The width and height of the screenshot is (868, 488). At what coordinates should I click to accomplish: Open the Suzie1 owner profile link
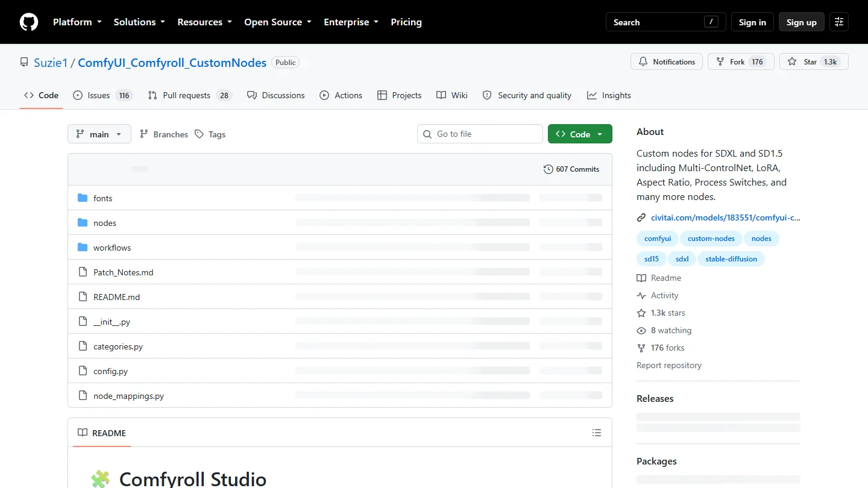[x=51, y=63]
